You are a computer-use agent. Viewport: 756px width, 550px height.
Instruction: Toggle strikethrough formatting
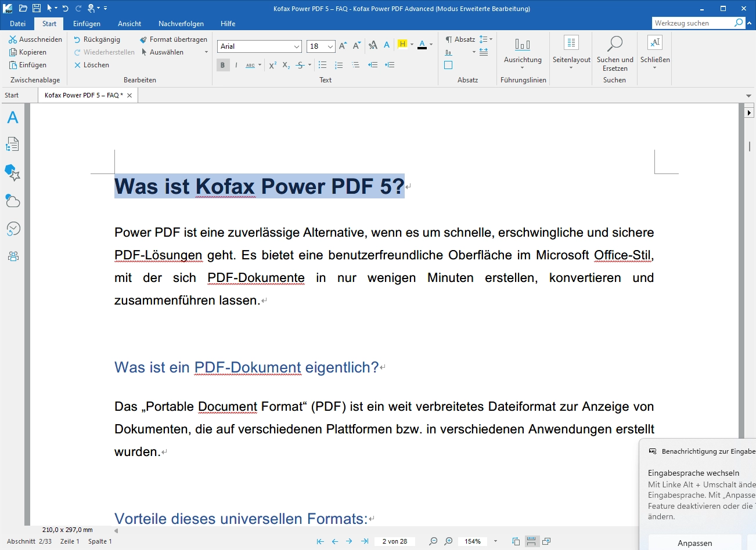tap(300, 65)
